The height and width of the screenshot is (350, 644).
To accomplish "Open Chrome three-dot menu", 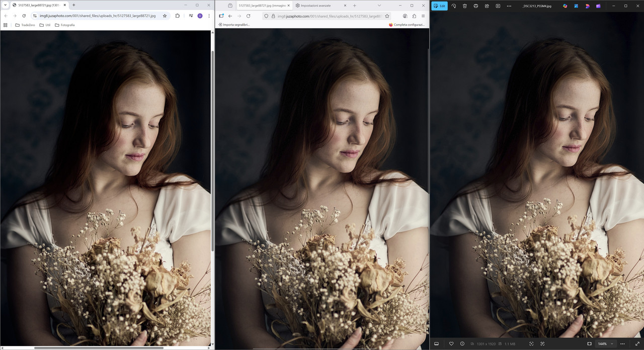I will point(209,16).
